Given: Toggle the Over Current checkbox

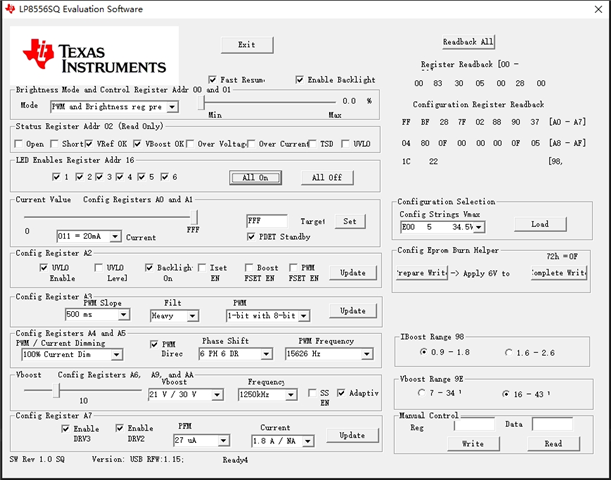Looking at the screenshot, I should pos(251,144).
